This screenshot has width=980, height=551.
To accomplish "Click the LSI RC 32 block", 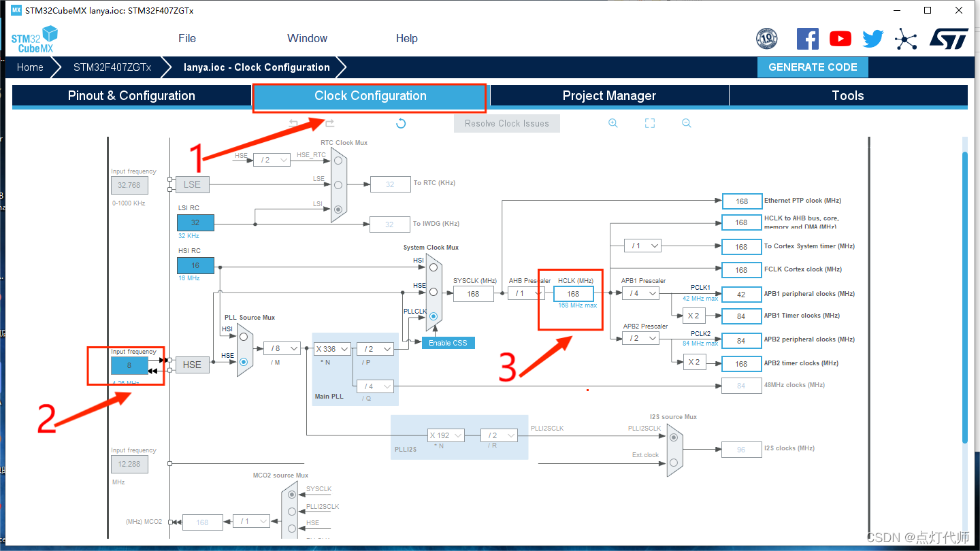I will pyautogui.click(x=195, y=222).
